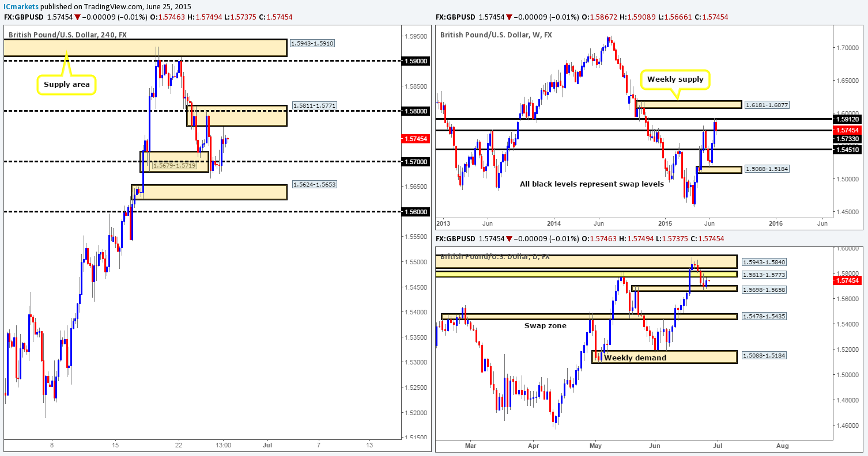The image size is (868, 456).
Task: Click the 2016 year label on weekly axis
Action: [775, 223]
